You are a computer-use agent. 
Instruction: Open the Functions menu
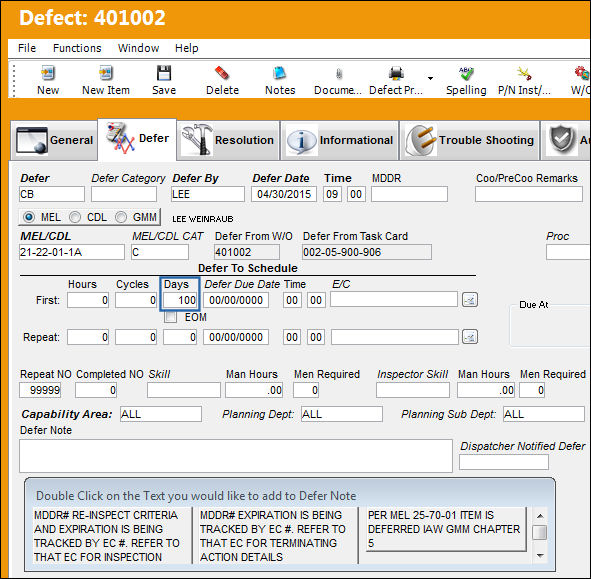[x=77, y=48]
